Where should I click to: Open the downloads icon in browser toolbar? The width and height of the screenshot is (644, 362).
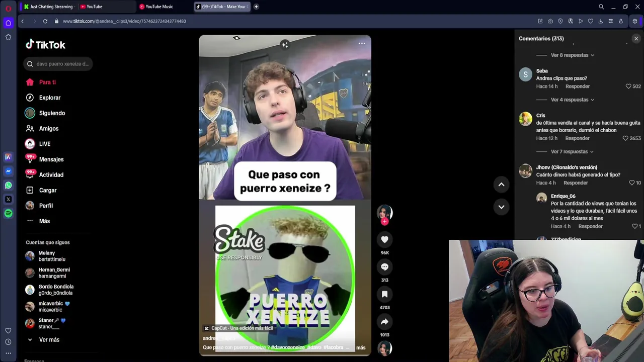601,21
